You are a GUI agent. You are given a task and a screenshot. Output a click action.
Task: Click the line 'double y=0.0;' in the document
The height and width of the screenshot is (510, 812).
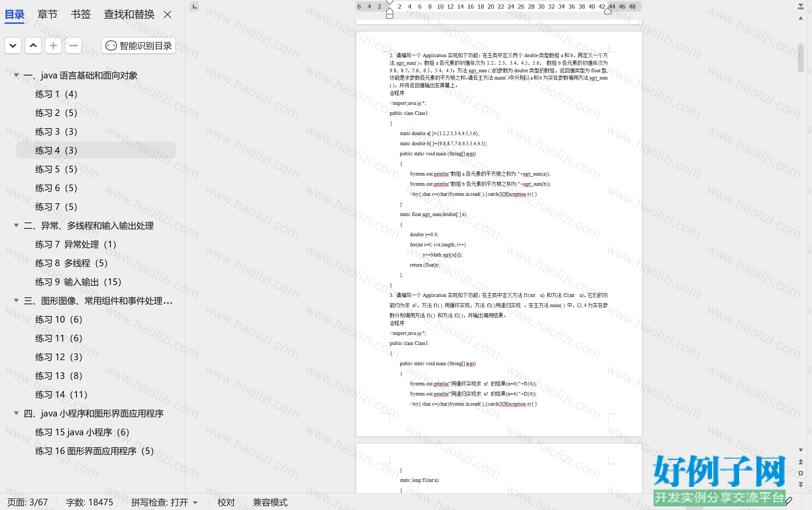(x=424, y=235)
